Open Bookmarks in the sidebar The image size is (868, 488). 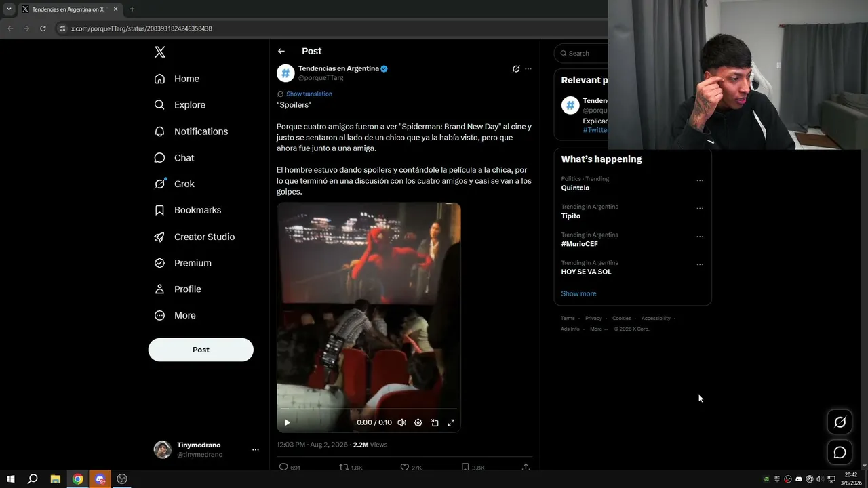[x=188, y=210]
